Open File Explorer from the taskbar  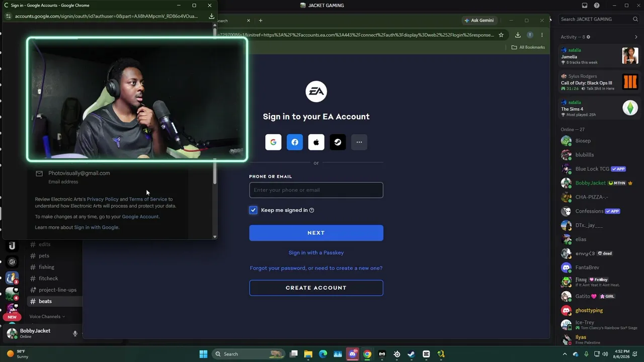click(x=308, y=354)
